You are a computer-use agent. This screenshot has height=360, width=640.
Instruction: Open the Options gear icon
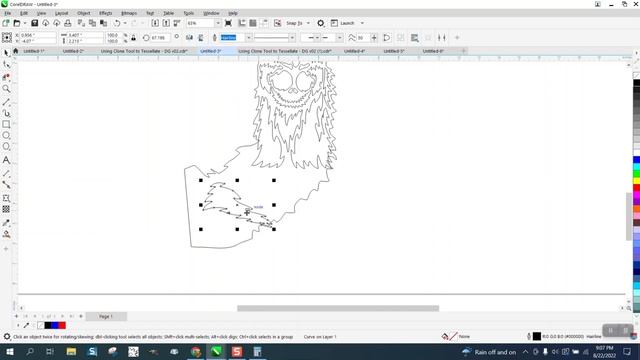coord(321,23)
